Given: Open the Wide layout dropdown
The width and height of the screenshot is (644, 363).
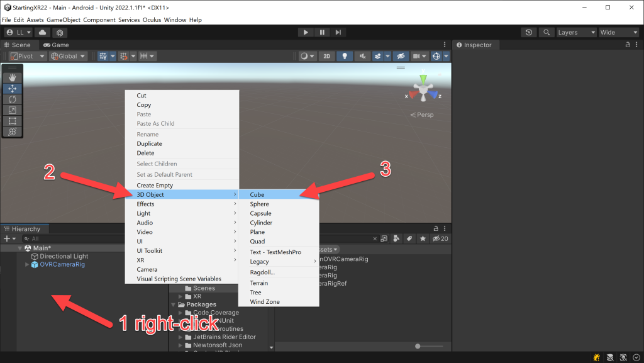Looking at the screenshot, I should click(x=619, y=33).
